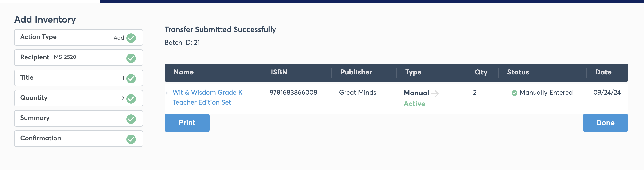Click the Title step green checkmark icon
644x170 pixels.
click(131, 78)
